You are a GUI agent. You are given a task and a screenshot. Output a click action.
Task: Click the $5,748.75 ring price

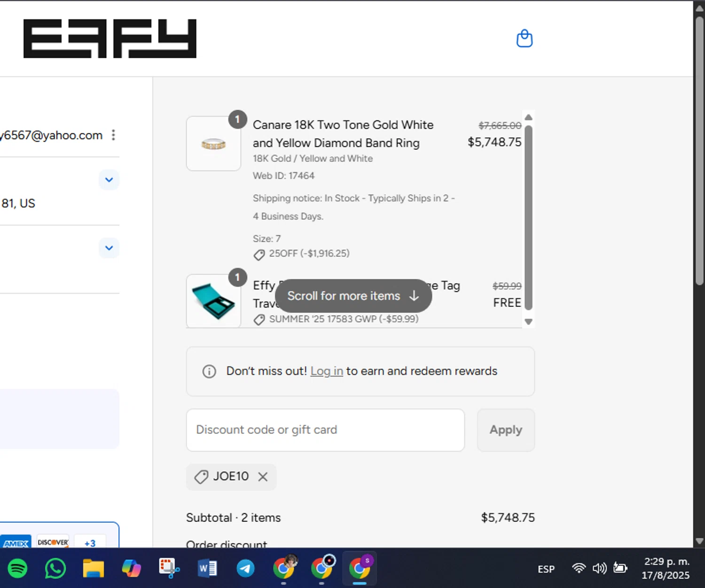pos(494,142)
